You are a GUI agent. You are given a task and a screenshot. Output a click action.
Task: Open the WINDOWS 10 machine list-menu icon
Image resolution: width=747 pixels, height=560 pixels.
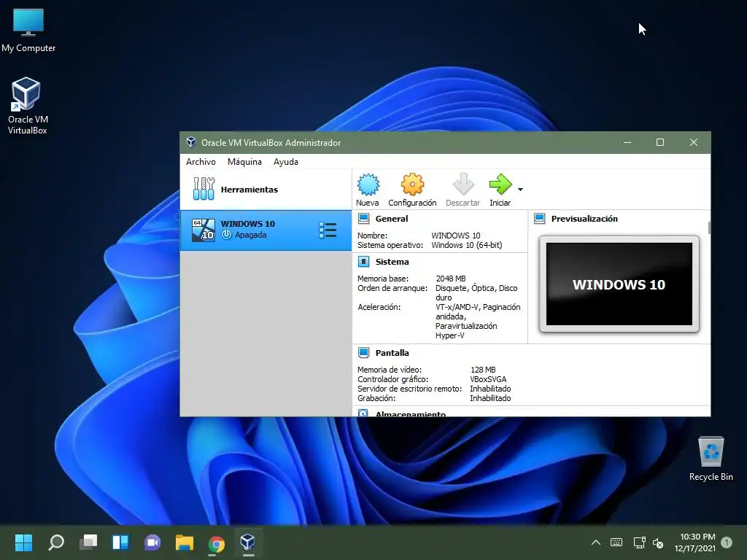pyautogui.click(x=328, y=230)
